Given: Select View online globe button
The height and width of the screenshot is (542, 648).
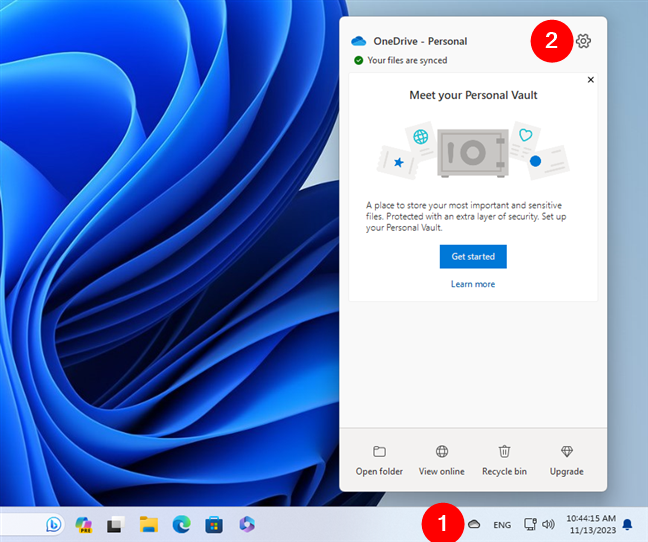Looking at the screenshot, I should click(x=441, y=461).
